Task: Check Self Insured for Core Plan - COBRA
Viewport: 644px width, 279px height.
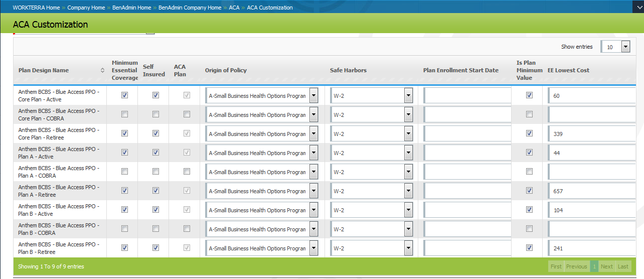Action: [155, 114]
